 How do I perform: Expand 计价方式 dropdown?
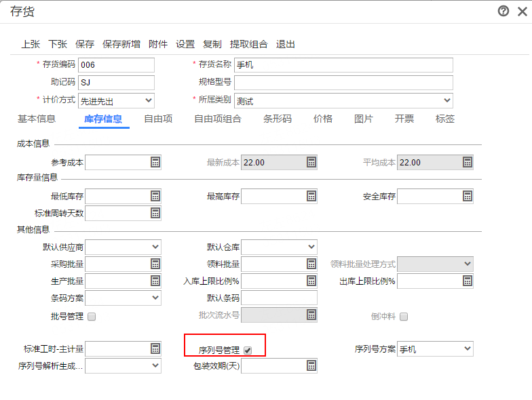[x=116, y=101]
